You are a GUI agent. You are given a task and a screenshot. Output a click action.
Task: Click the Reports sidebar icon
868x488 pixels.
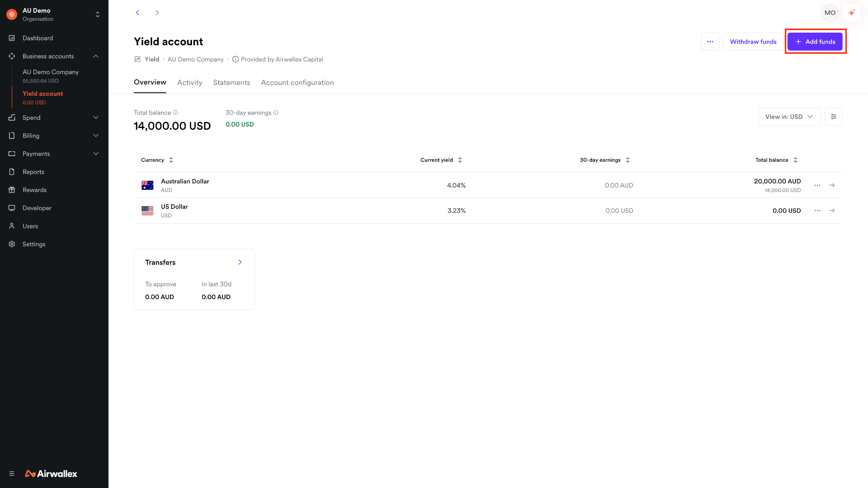pos(12,172)
